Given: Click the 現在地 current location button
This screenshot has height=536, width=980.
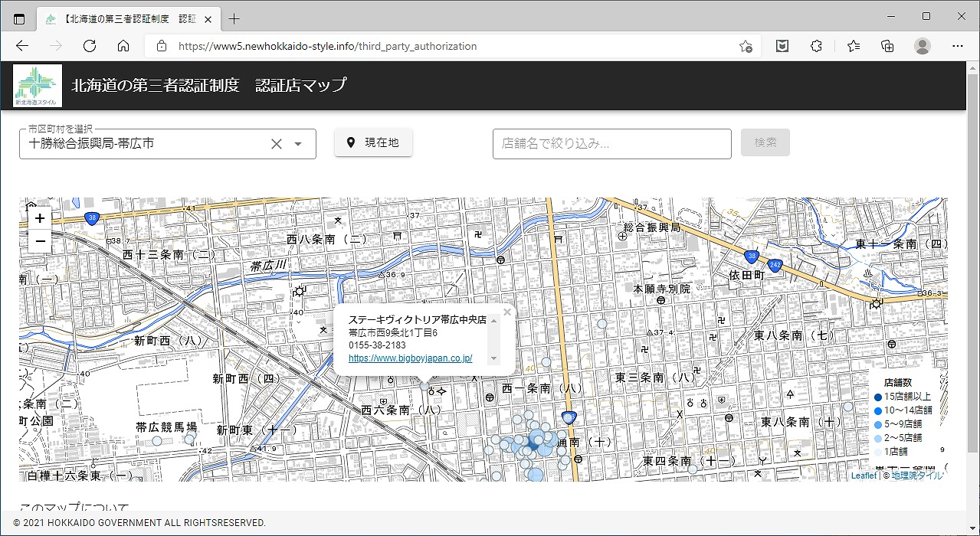Looking at the screenshot, I should (373, 142).
